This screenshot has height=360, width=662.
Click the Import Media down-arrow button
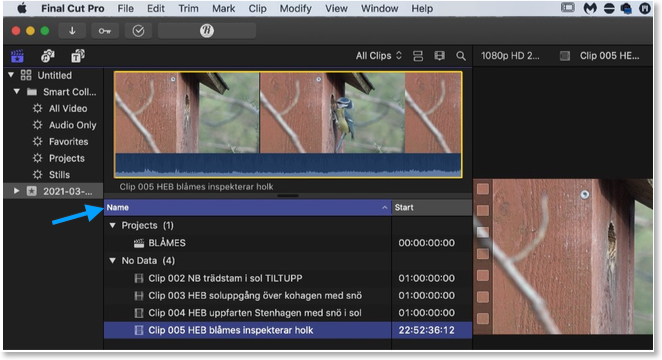[72, 31]
